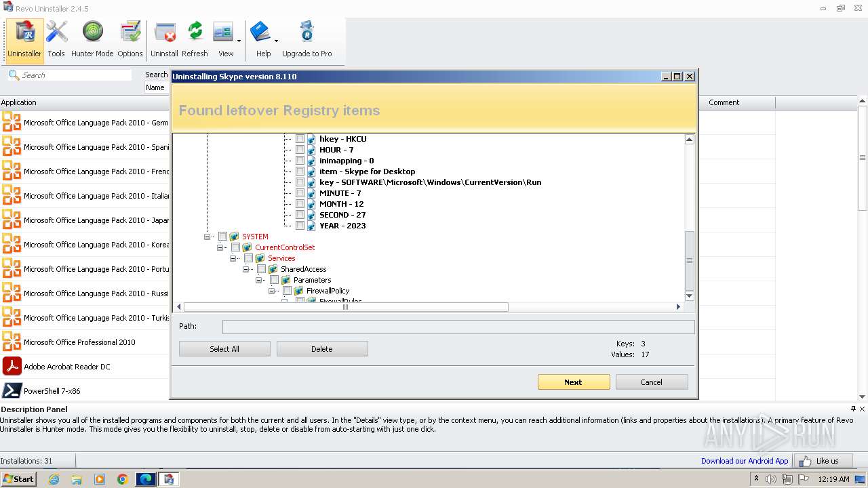Open the View toolbar icon
Viewport: 868px width, 488px height.
click(223, 40)
